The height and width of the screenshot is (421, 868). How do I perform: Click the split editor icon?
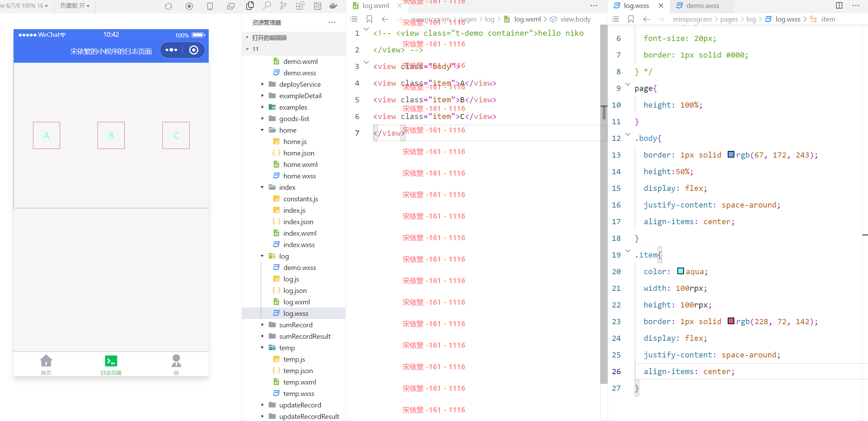(x=839, y=6)
